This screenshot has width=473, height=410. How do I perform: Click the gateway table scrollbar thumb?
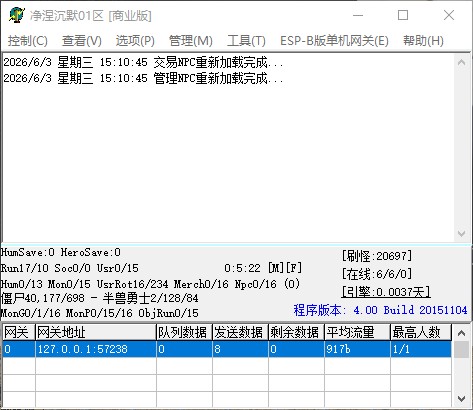pyautogui.click(x=461, y=349)
